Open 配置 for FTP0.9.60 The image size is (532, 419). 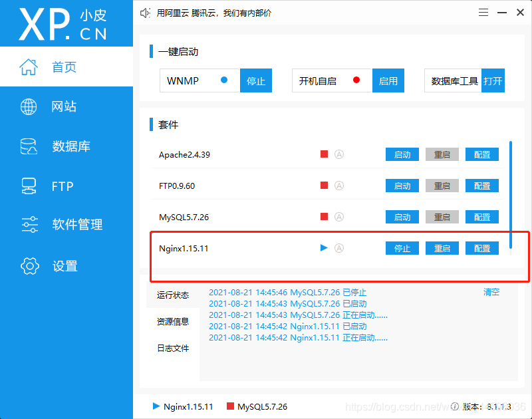click(481, 186)
